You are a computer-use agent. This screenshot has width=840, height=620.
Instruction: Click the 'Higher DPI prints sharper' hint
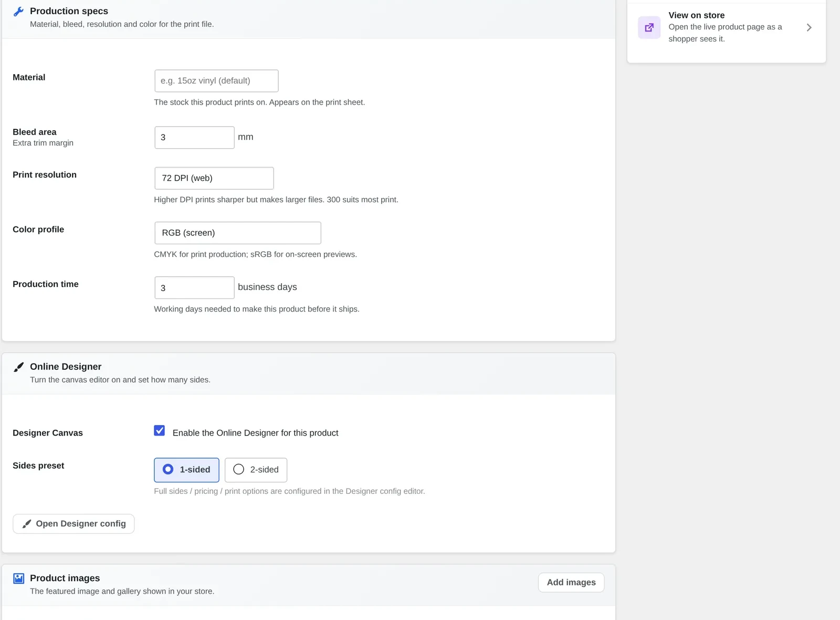(x=276, y=200)
